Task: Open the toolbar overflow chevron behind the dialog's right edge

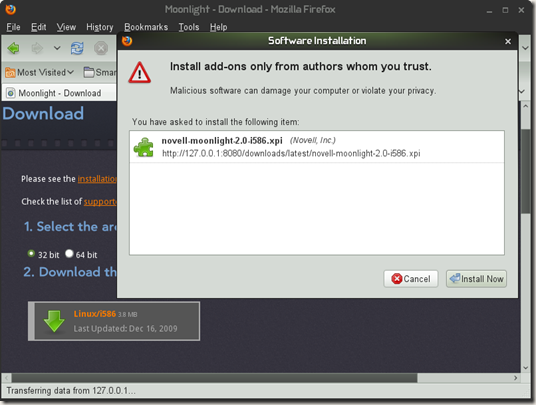Action: click(x=525, y=48)
